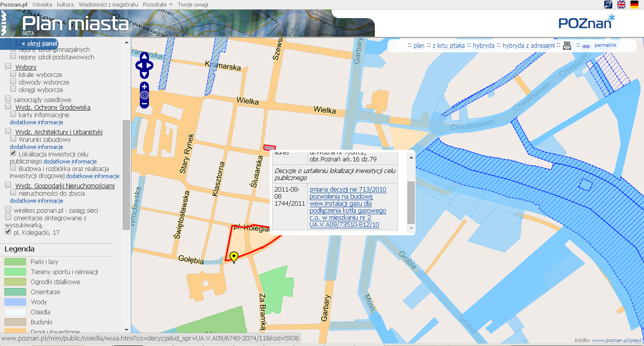
Task: Switch map view to hybryda
Action: click(x=484, y=46)
